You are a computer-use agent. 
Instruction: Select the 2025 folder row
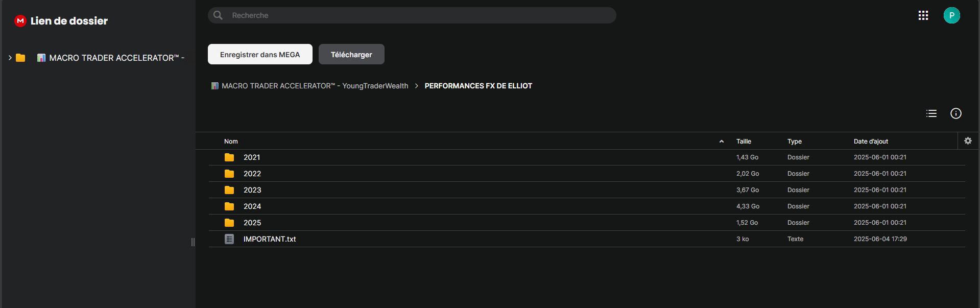[x=586, y=223]
